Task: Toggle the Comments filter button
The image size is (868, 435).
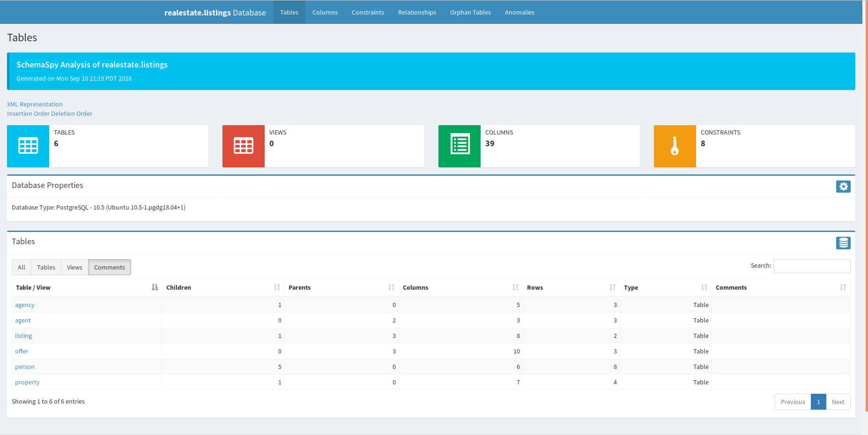Action: pyautogui.click(x=110, y=267)
